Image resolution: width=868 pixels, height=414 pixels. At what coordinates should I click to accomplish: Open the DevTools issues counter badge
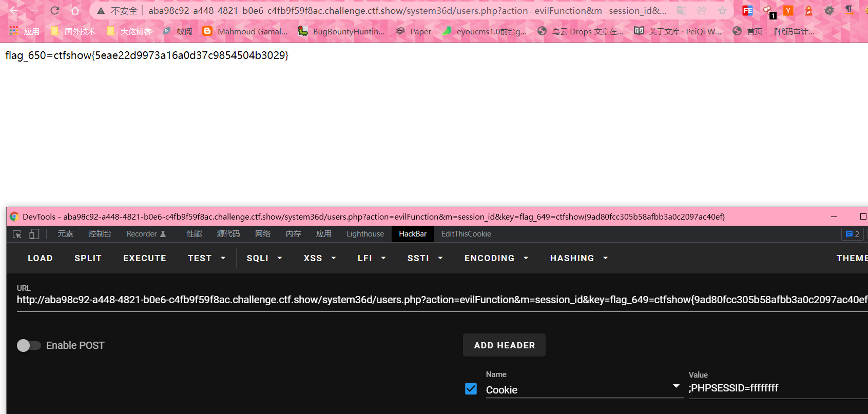pos(853,234)
